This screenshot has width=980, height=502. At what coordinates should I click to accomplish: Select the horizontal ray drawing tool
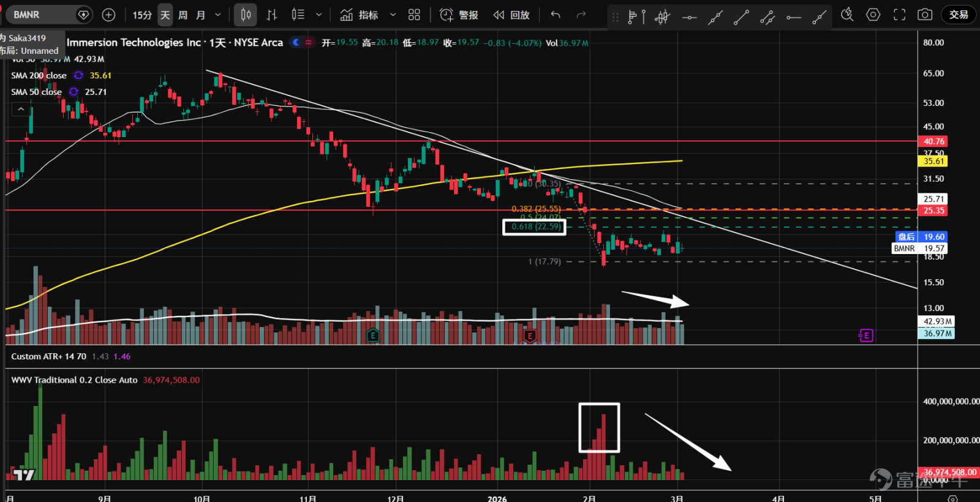[x=794, y=17]
